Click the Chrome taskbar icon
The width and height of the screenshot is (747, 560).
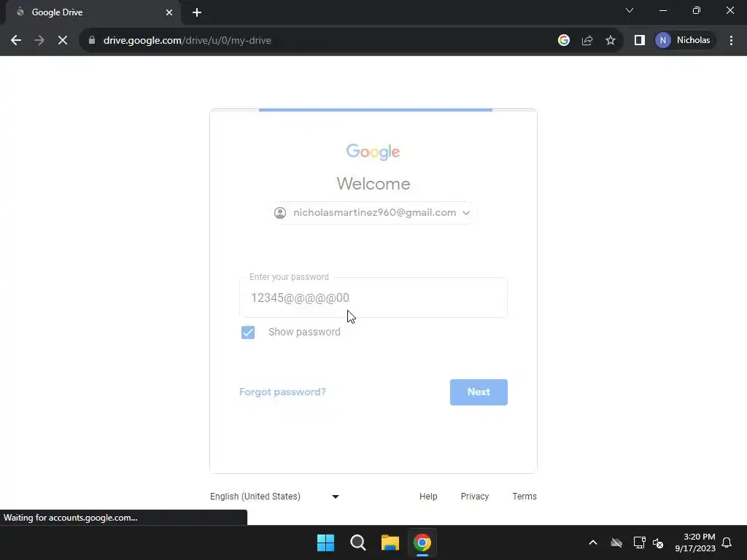point(422,542)
